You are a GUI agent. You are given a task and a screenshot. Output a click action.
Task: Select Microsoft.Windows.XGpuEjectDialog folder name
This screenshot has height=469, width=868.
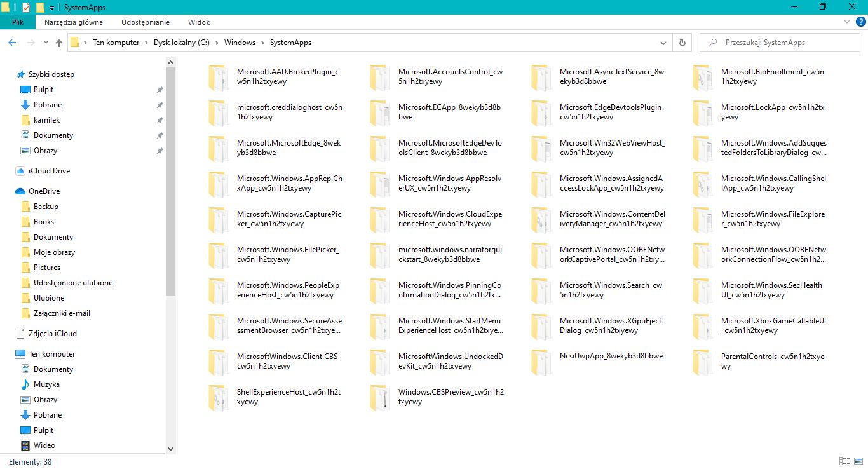click(x=611, y=326)
